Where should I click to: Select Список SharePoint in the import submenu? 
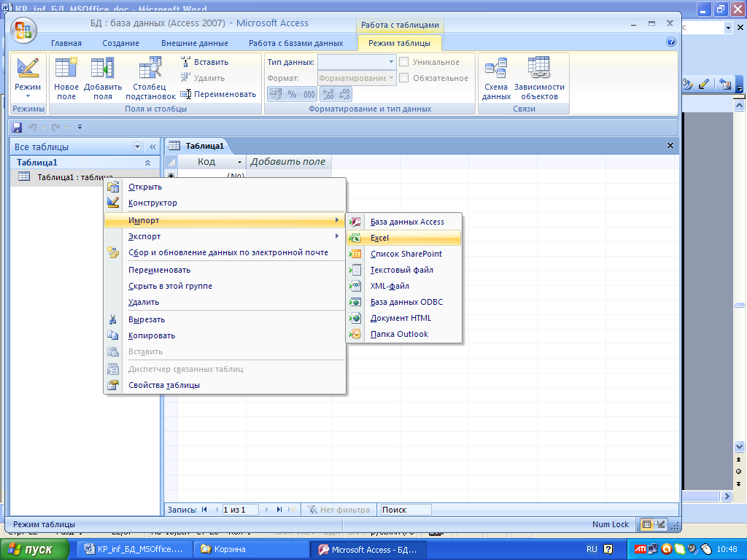tap(404, 254)
